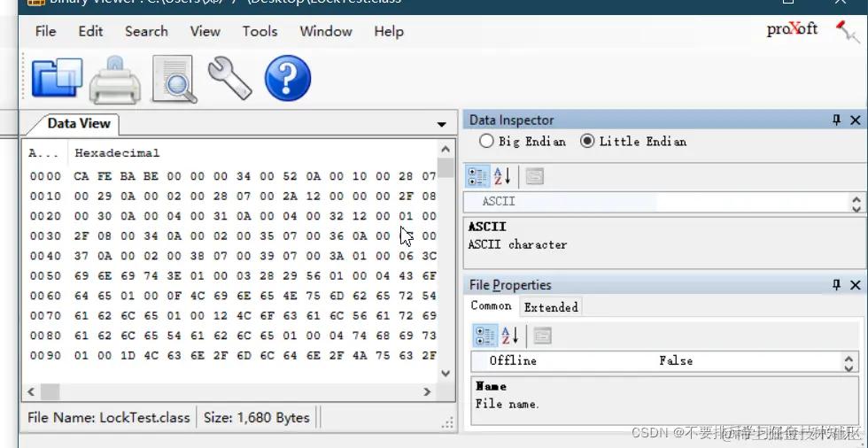Click the hex view scroll up arrow

pyautogui.click(x=445, y=149)
